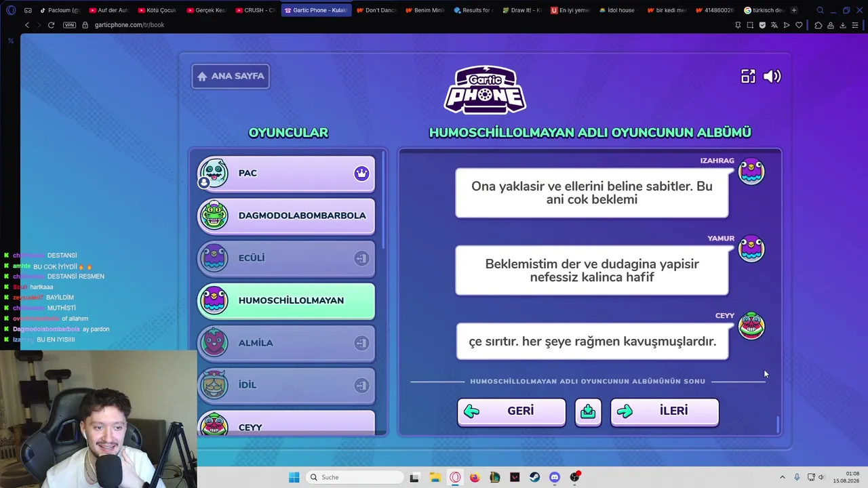Click the album scrollbar thumb
The image size is (868, 488).
(x=778, y=424)
